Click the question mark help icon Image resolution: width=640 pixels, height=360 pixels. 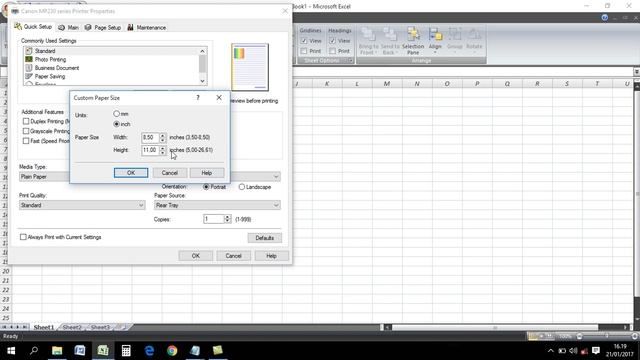198,98
